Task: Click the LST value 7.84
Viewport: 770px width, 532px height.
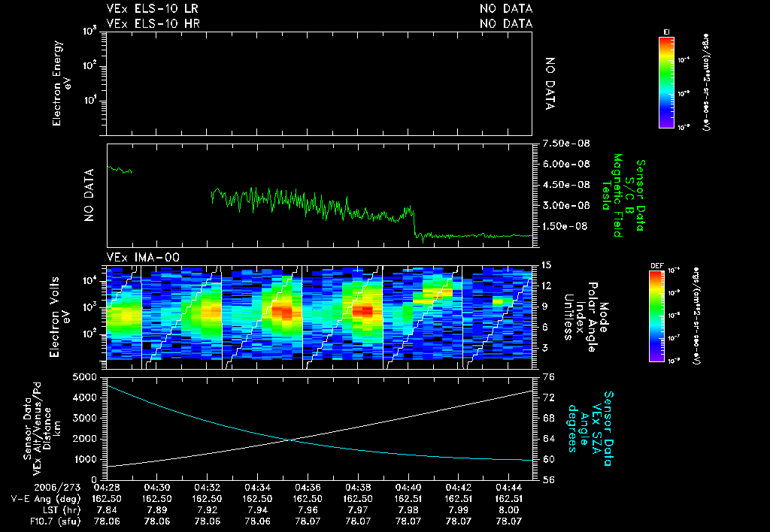Action: 107,510
